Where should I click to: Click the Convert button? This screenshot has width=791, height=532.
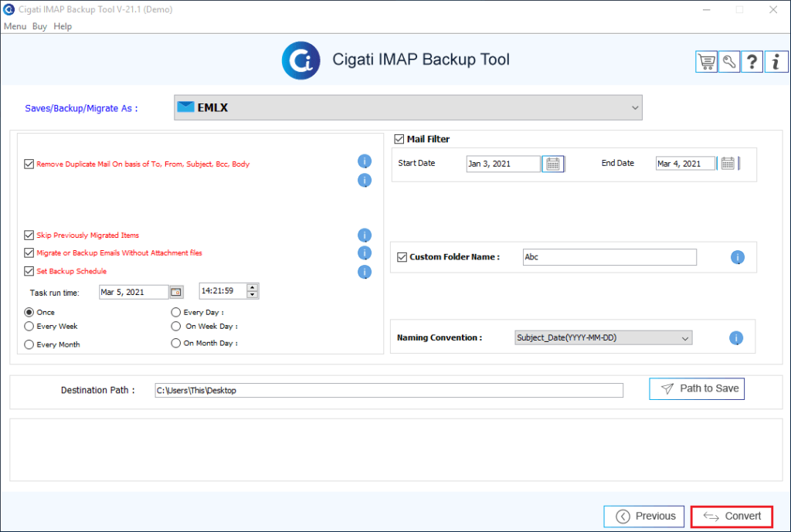(x=732, y=517)
